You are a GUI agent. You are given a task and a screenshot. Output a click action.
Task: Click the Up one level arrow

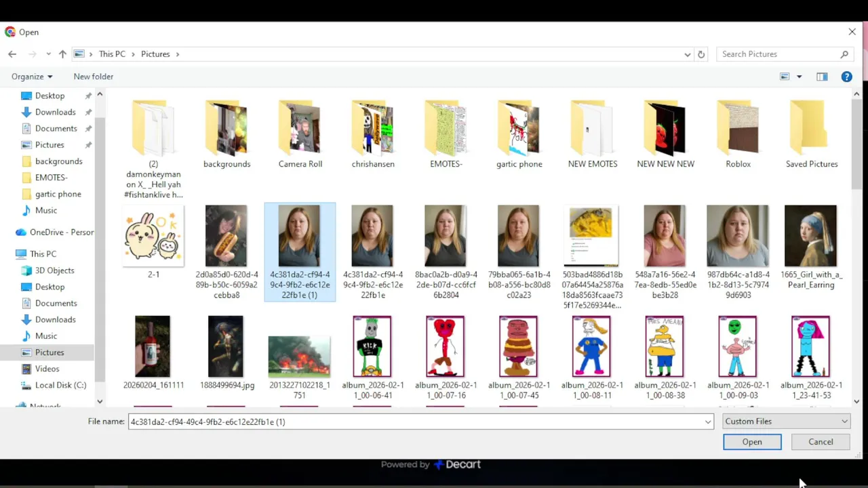pyautogui.click(x=62, y=54)
